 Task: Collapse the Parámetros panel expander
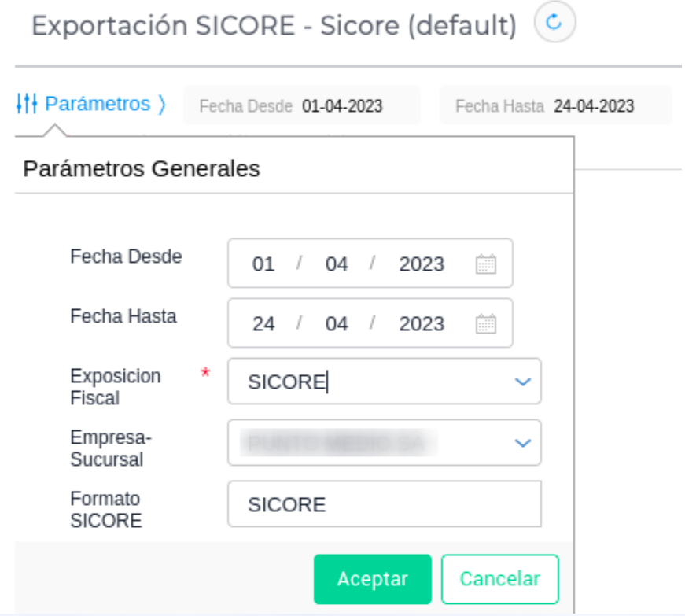point(162,103)
